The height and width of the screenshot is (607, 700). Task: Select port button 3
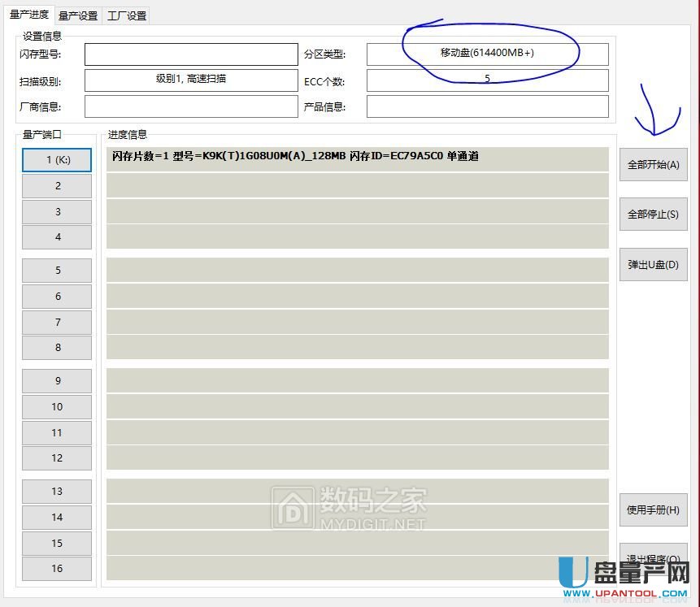pos(57,212)
